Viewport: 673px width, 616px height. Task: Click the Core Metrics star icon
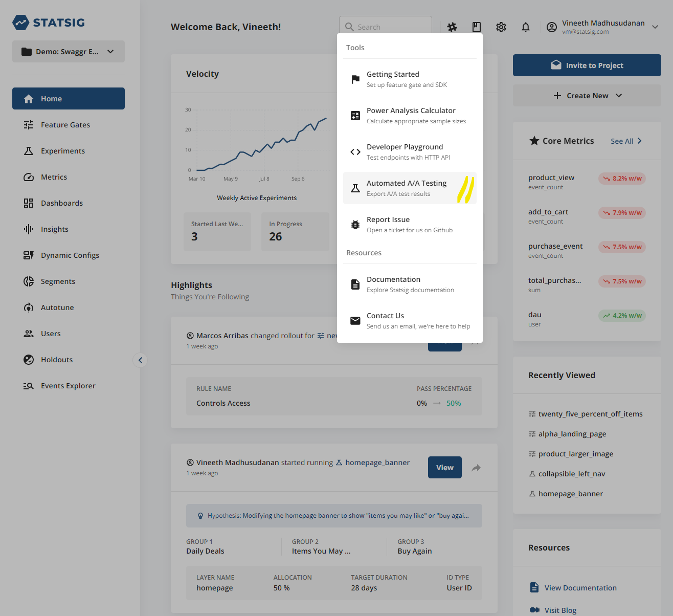pos(534,141)
